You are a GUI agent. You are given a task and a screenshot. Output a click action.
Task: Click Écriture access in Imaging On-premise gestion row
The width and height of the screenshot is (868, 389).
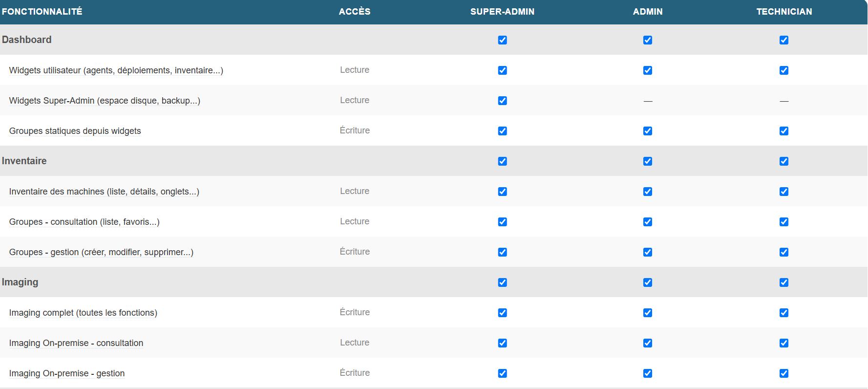tap(355, 373)
